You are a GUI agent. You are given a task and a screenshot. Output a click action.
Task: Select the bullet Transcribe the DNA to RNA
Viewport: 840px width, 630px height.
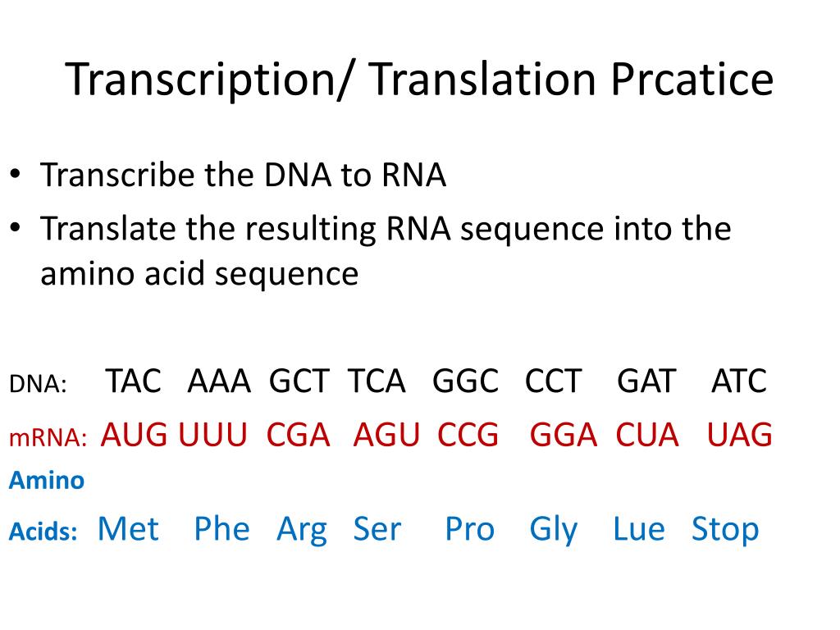click(x=243, y=175)
